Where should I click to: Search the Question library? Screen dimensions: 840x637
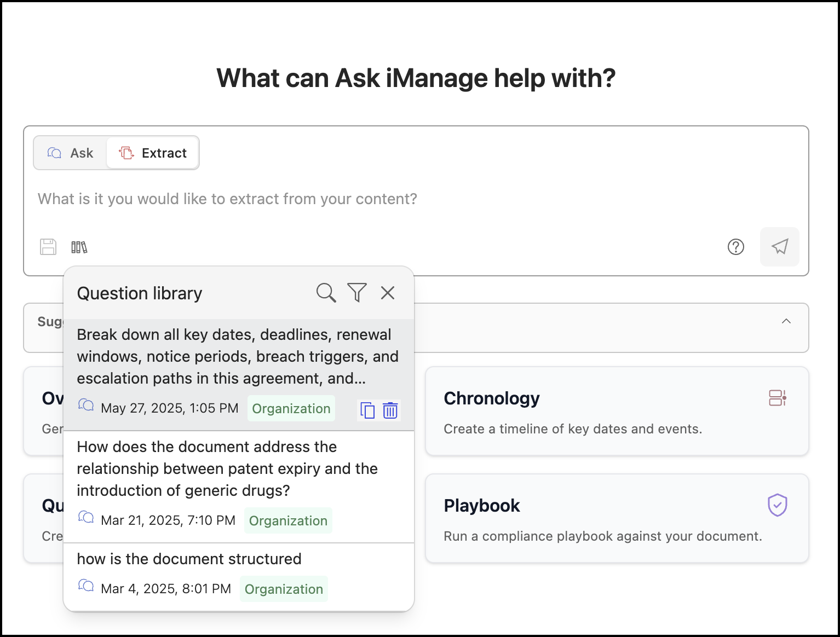point(326,293)
